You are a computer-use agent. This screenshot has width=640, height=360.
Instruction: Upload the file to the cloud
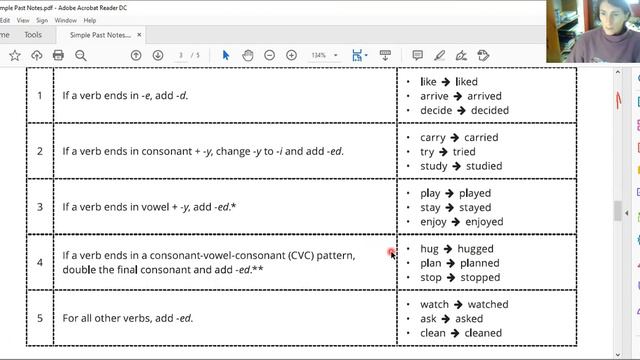coord(37,56)
